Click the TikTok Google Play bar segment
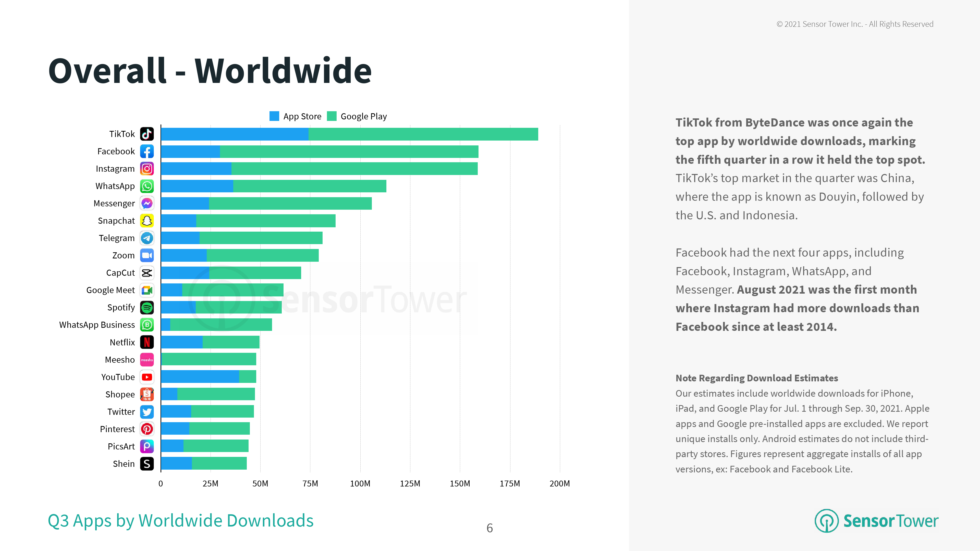This screenshot has width=980, height=551. point(423,134)
